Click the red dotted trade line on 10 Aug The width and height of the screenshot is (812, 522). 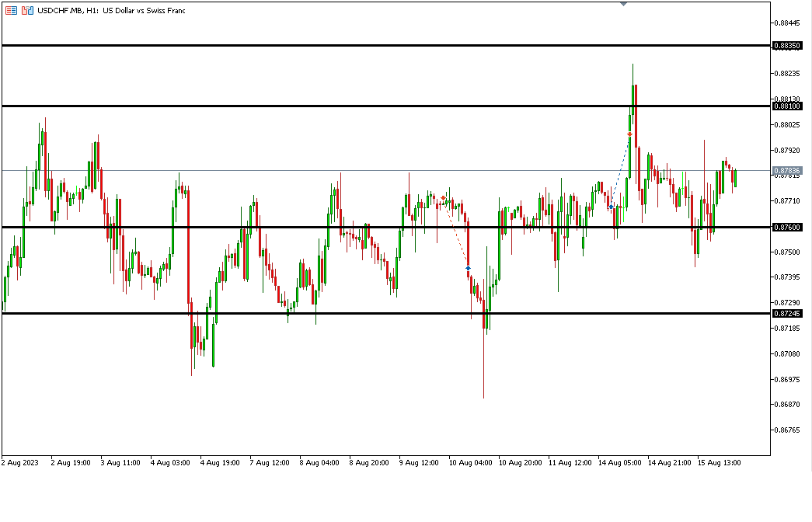click(455, 233)
